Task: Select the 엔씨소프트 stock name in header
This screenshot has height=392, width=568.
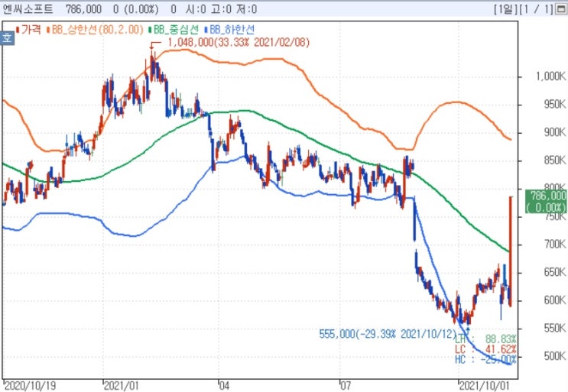Action: 28,9
